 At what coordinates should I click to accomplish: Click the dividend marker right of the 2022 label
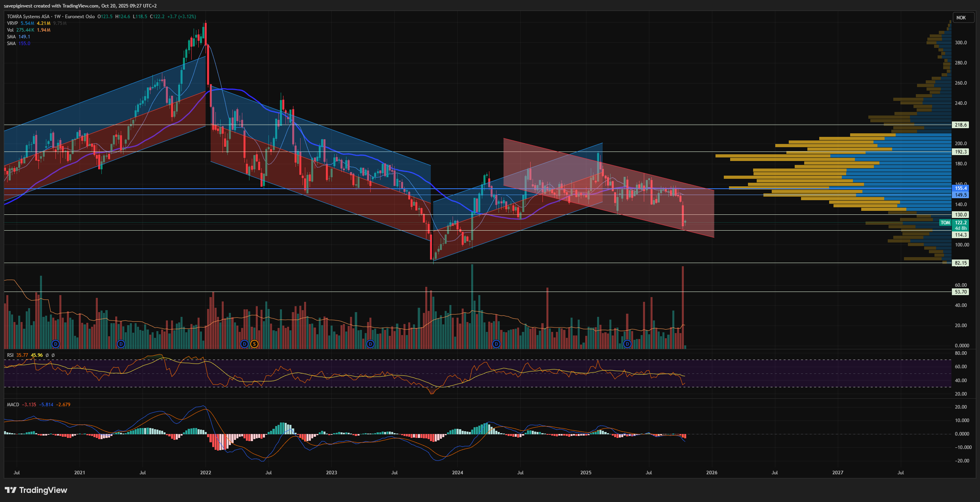(x=244, y=344)
